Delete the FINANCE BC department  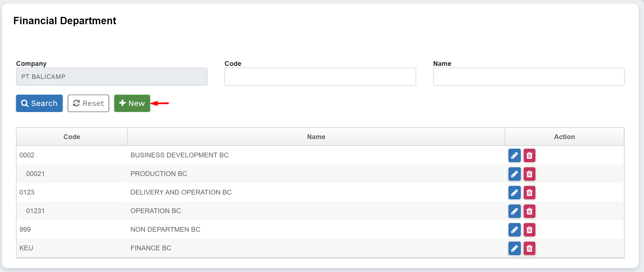529,248
